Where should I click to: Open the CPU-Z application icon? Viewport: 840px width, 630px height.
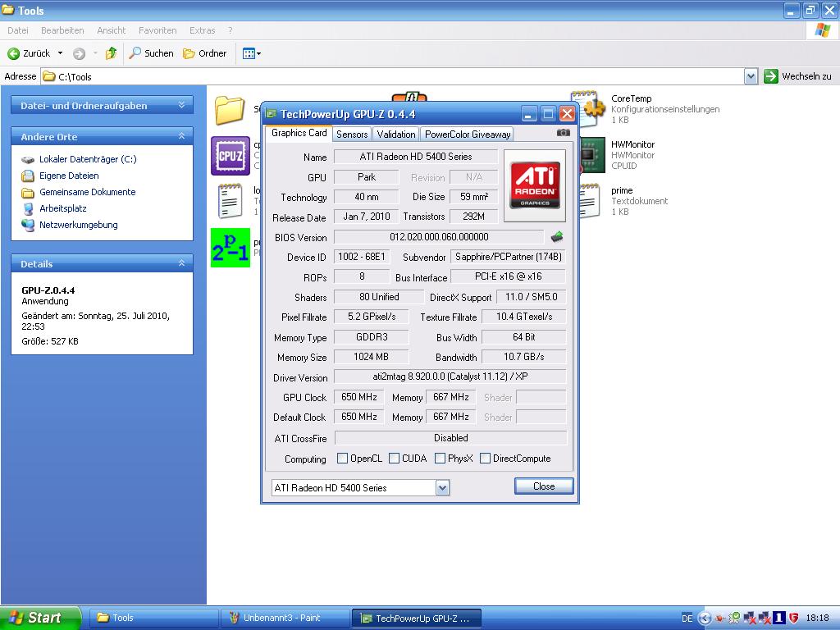[231, 156]
